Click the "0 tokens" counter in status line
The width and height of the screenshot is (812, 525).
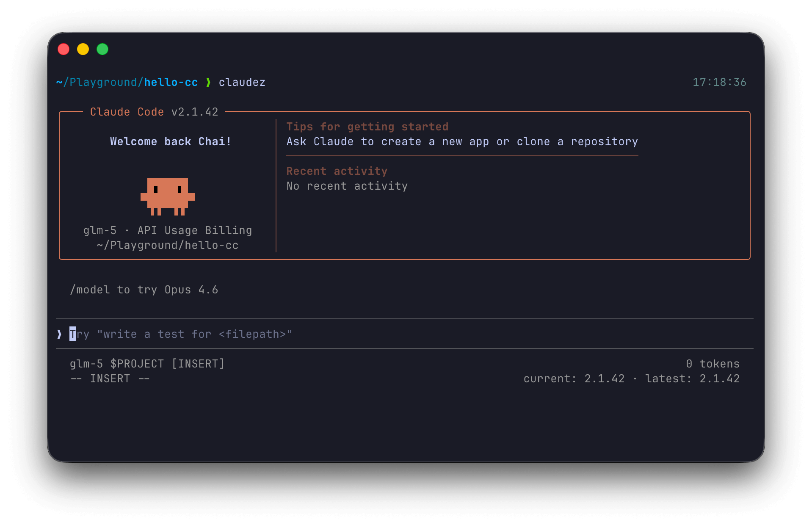pos(713,364)
